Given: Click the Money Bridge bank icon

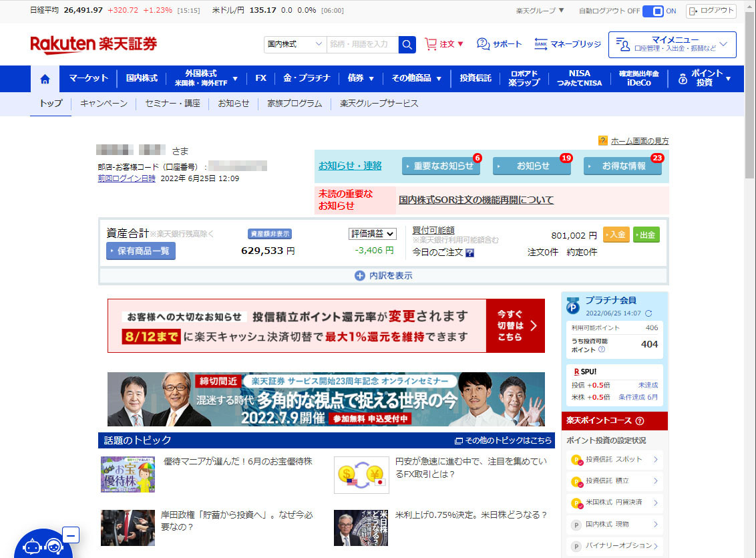Looking at the screenshot, I should click(541, 44).
